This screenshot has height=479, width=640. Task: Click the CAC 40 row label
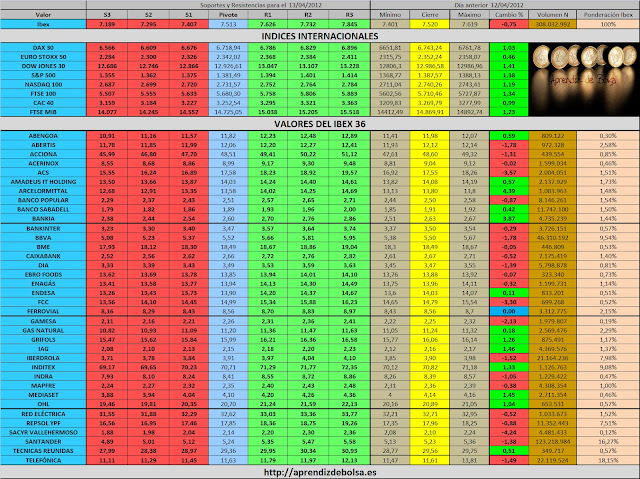click(x=43, y=103)
